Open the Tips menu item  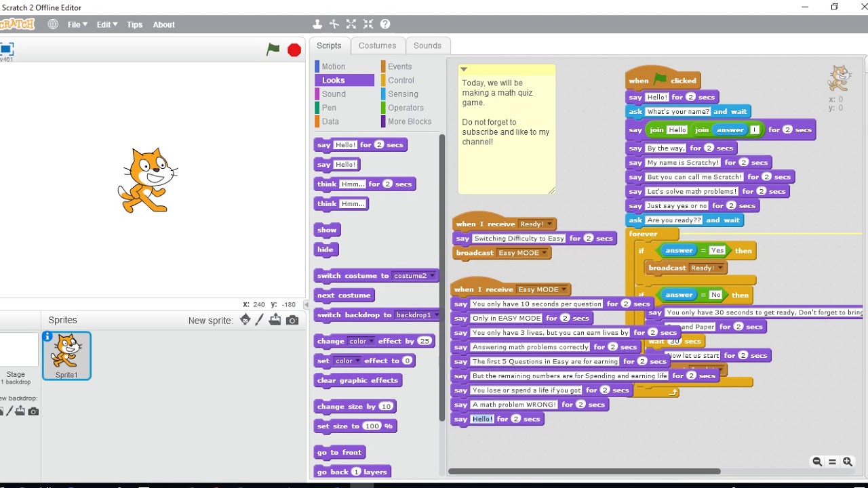click(x=135, y=24)
